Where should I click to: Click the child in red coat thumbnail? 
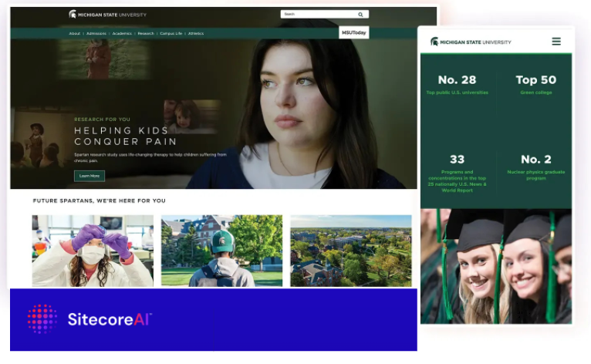104,59
